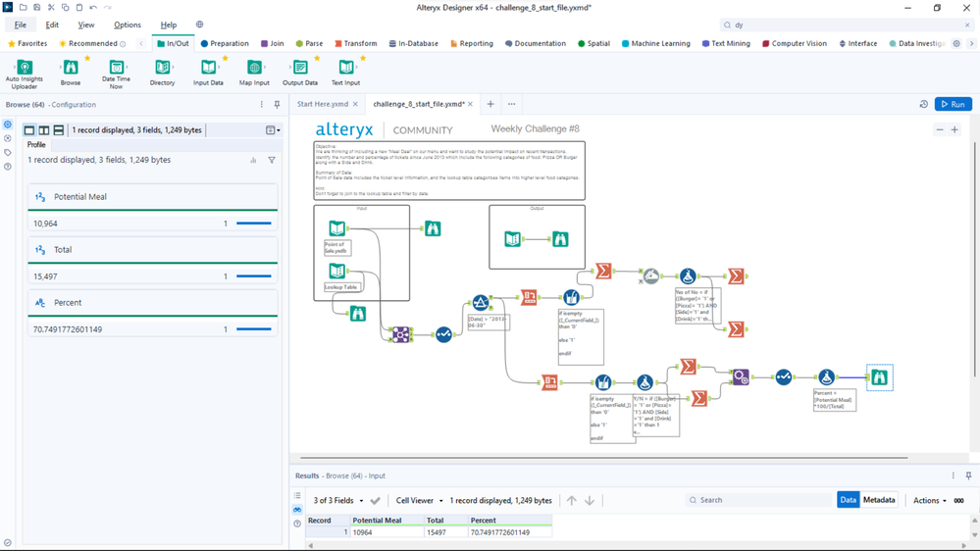Show browse binoculars view in Results
The image size is (980, 551).
[297, 510]
